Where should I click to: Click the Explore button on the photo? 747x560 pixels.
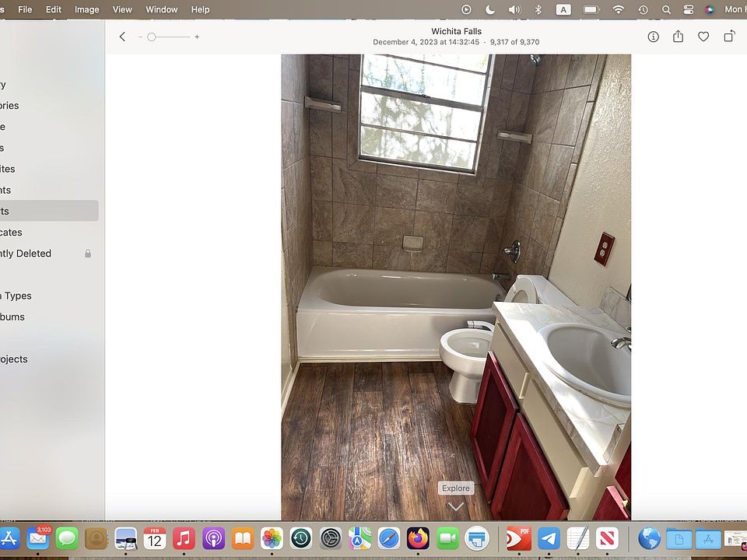[456, 488]
